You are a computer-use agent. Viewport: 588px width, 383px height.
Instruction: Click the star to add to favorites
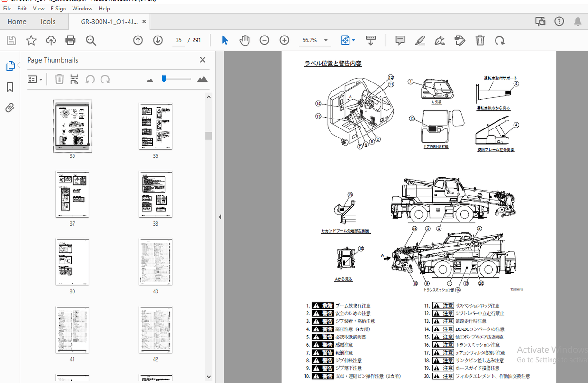[31, 40]
